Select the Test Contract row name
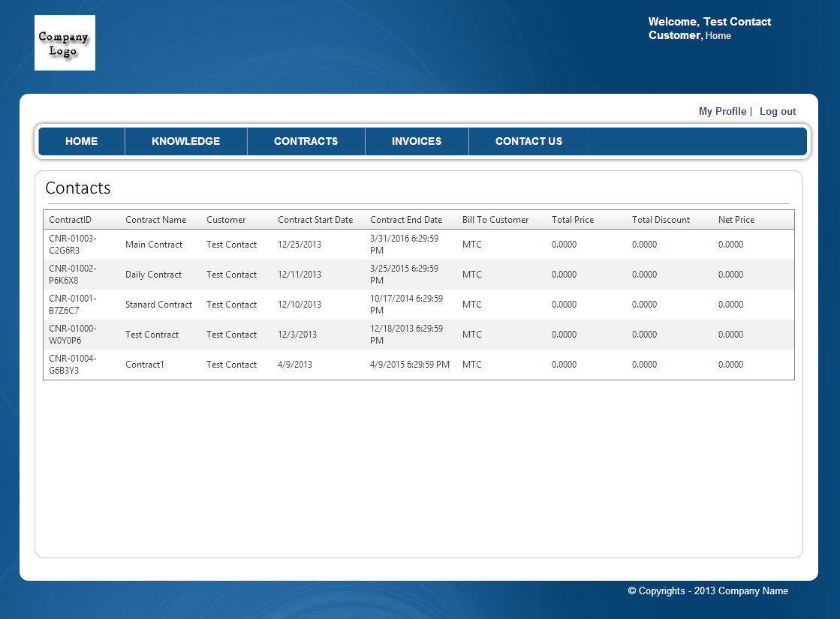 (x=152, y=335)
